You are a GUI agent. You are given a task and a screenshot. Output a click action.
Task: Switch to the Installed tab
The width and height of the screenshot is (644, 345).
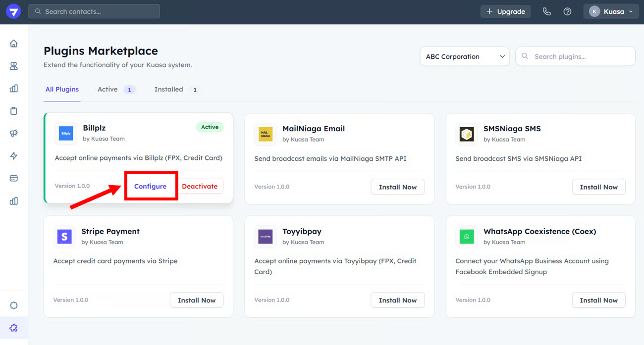click(169, 90)
